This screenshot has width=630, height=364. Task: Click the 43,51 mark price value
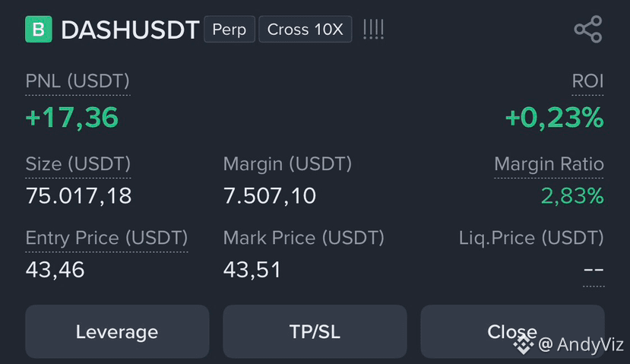[252, 270]
